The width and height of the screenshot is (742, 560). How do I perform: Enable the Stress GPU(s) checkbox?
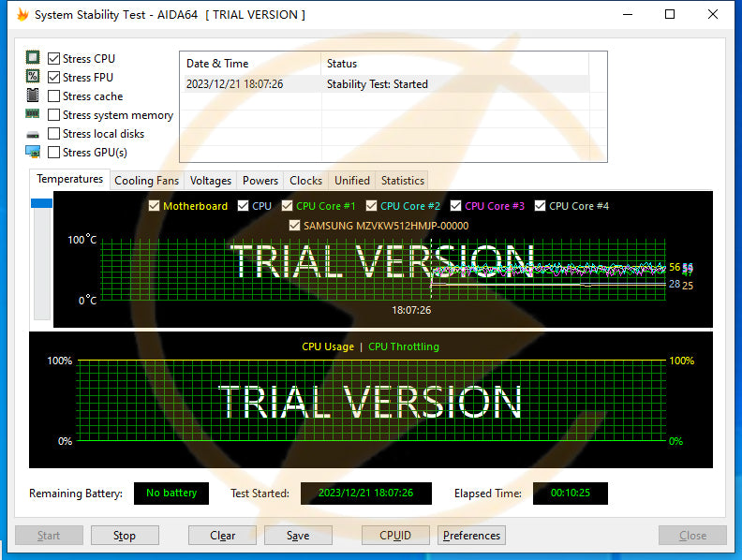tap(54, 153)
